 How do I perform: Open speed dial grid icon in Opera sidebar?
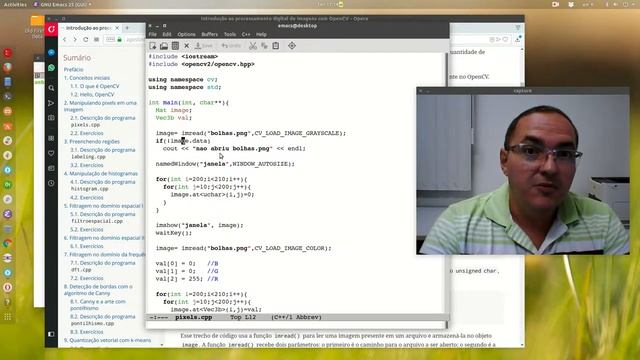click(x=51, y=138)
